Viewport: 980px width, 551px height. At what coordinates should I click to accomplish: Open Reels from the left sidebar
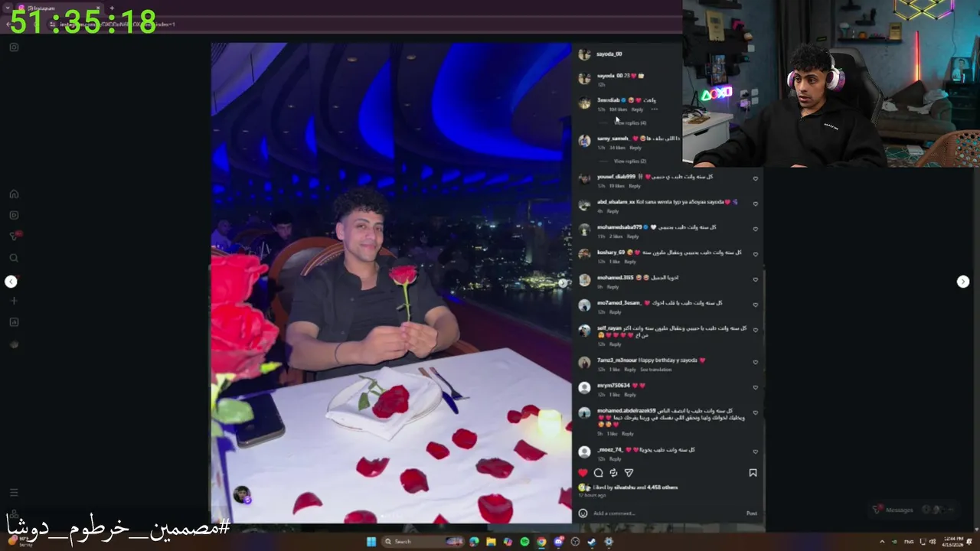[14, 216]
